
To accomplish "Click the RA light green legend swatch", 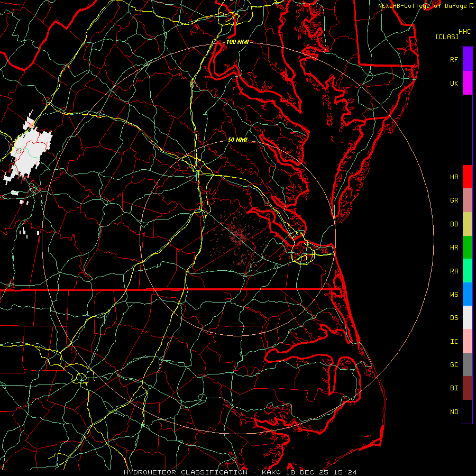I will coord(467,270).
